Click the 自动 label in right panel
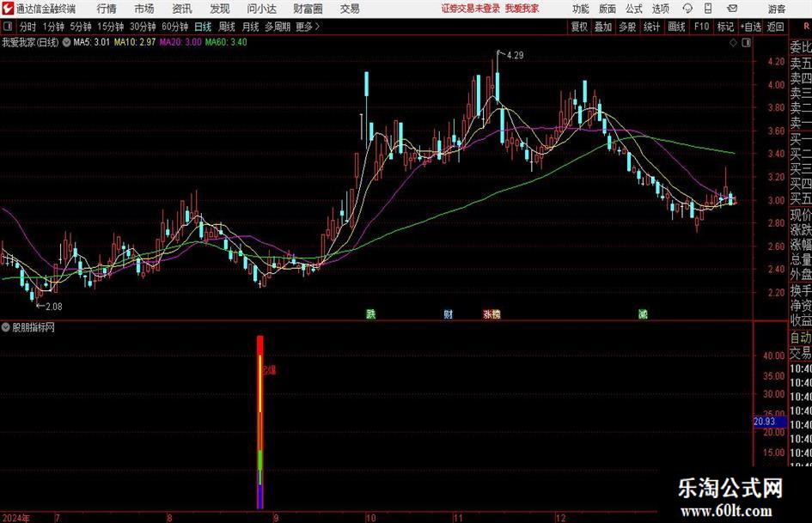Viewport: 812px width, 523px height. pyautogui.click(x=801, y=338)
